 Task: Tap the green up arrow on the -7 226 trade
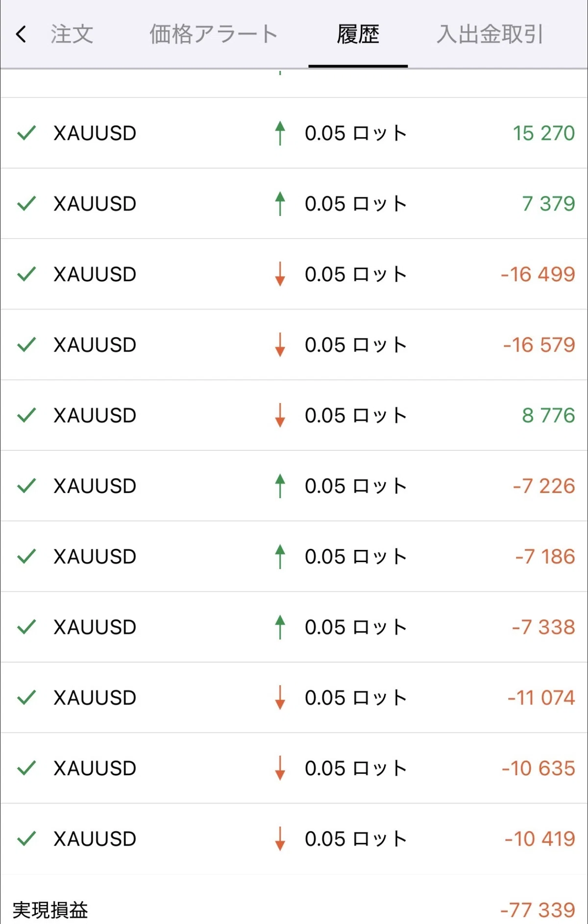280,486
